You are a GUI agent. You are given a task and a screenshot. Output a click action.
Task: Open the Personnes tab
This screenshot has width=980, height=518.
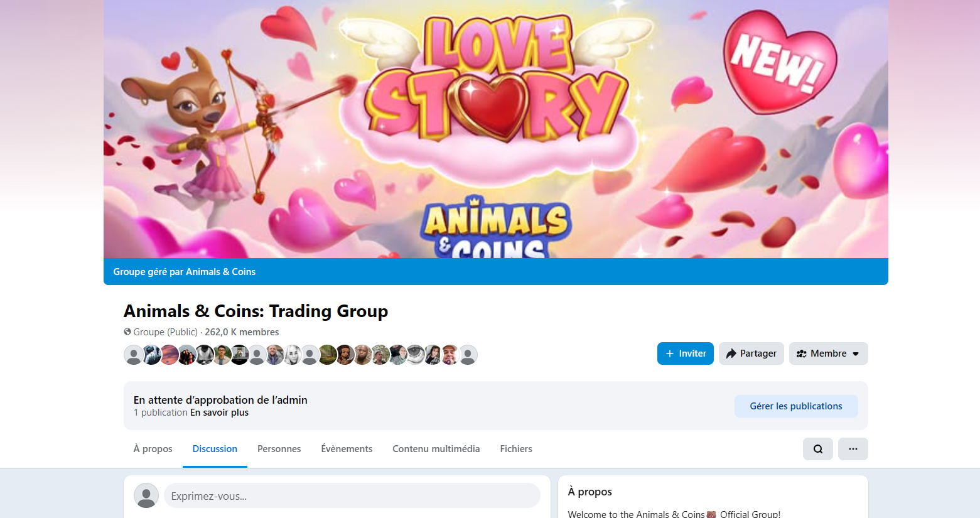tap(279, 449)
